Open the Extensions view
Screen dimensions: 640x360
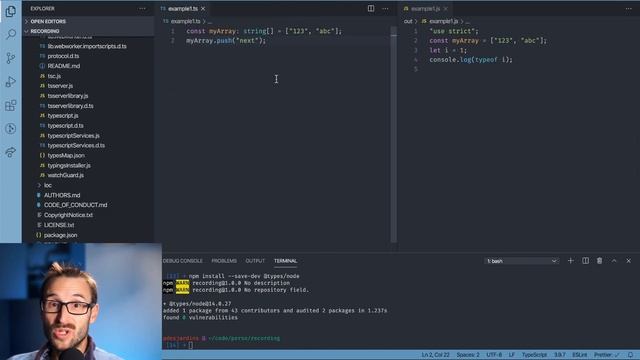(11, 105)
